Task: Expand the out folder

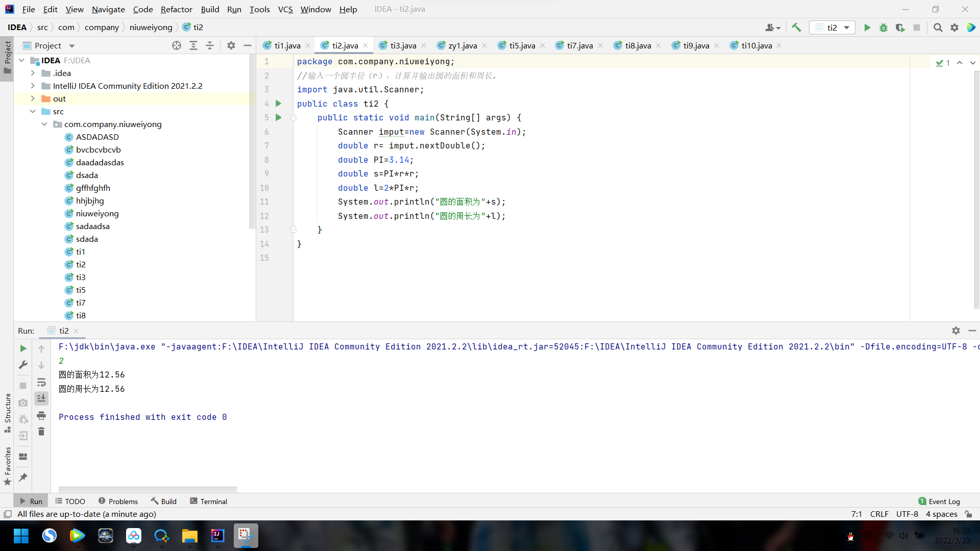Action: [33, 98]
